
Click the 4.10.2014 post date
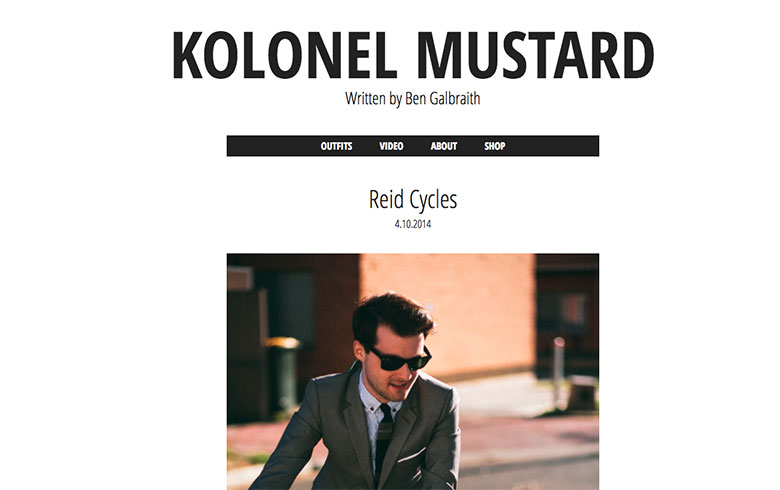pos(413,224)
